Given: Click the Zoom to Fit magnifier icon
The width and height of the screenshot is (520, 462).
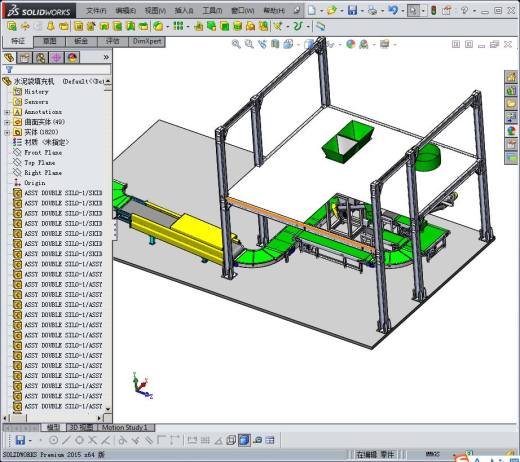Looking at the screenshot, I should pos(236,44).
